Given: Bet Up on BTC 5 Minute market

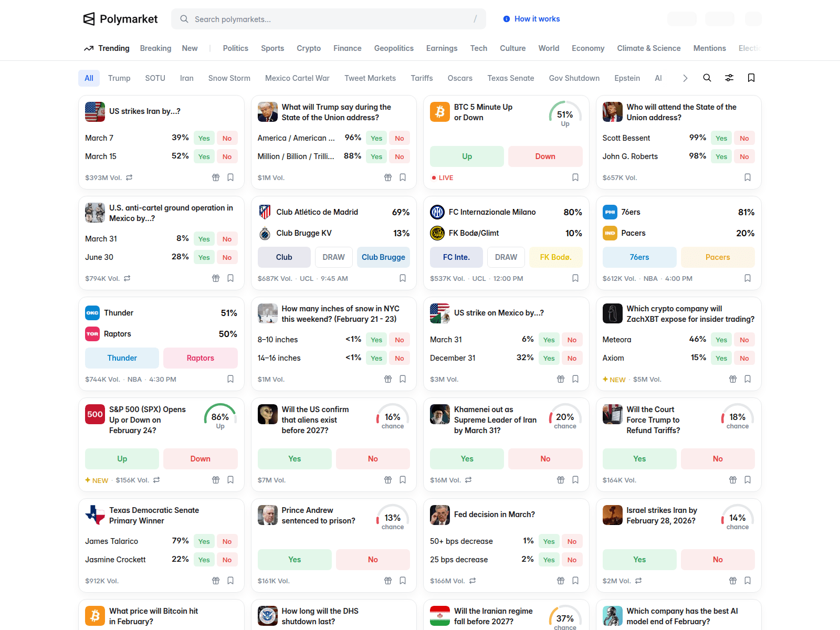Looking at the screenshot, I should (467, 156).
